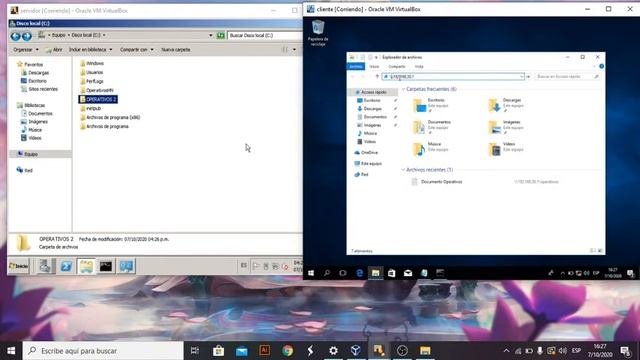The image size is (640, 360).
Task: Select the OPERATIVOS 2 folder
Action: coord(98,99)
